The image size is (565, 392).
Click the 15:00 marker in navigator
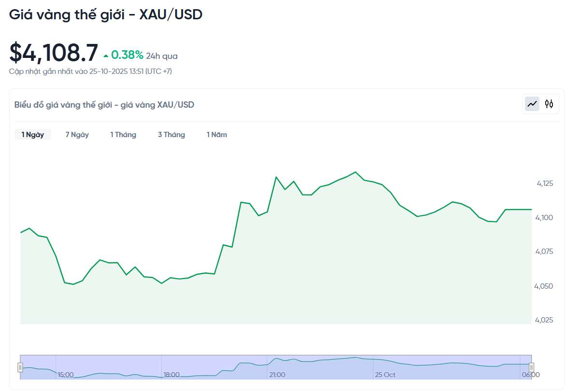click(66, 375)
